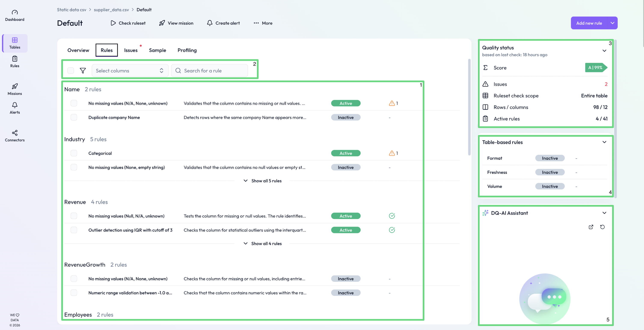Tick the Categorical rule checkbox
The image size is (644, 330).
click(x=74, y=153)
